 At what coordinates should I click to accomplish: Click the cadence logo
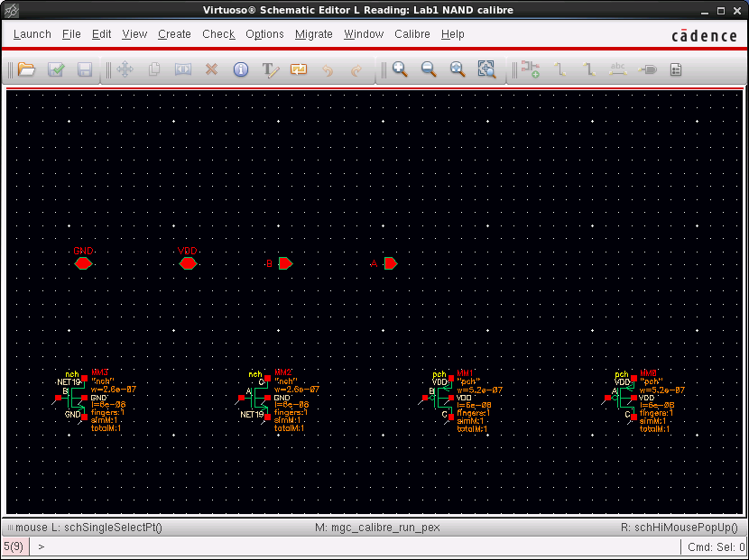(704, 36)
